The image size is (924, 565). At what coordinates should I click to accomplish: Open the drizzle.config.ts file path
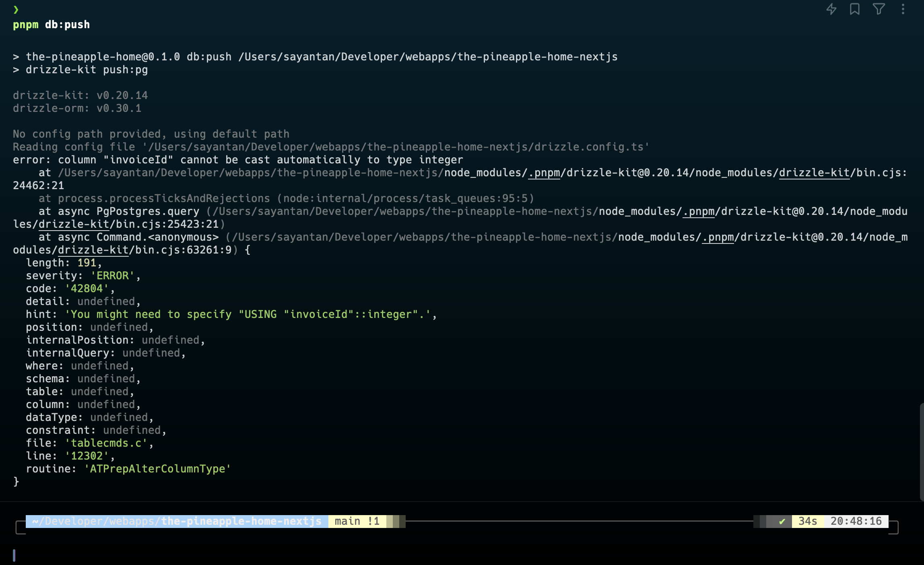click(396, 147)
